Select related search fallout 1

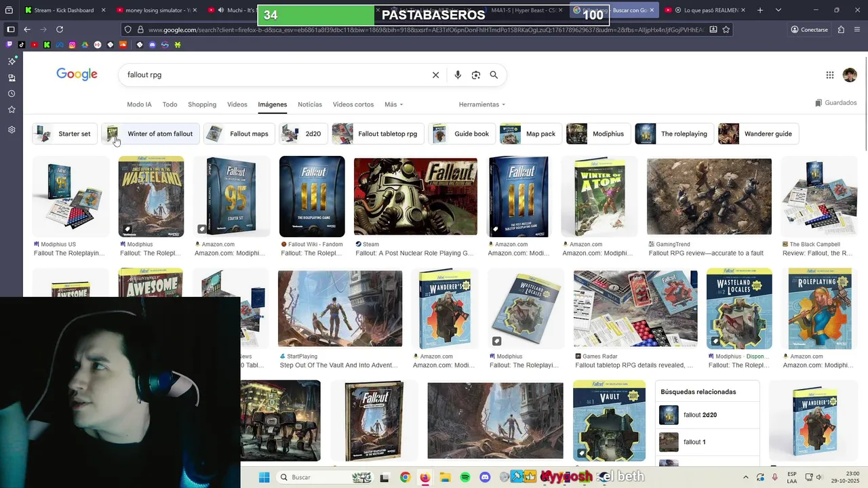tap(708, 442)
